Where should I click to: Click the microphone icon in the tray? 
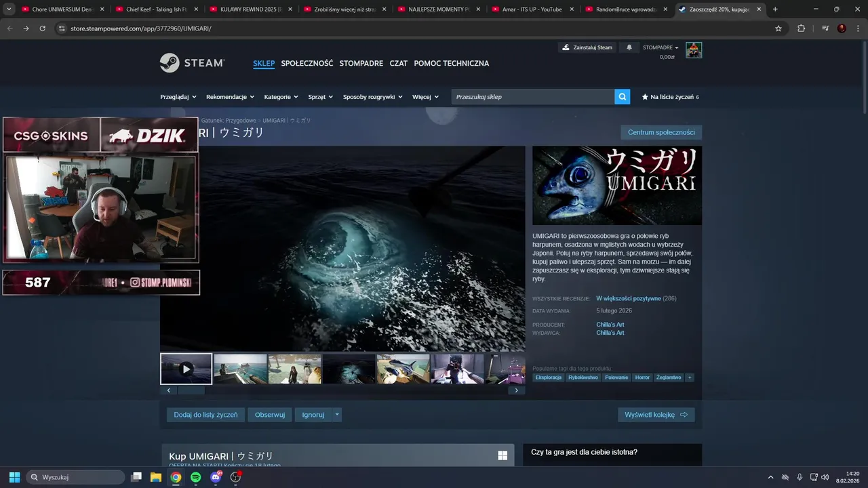click(800, 477)
